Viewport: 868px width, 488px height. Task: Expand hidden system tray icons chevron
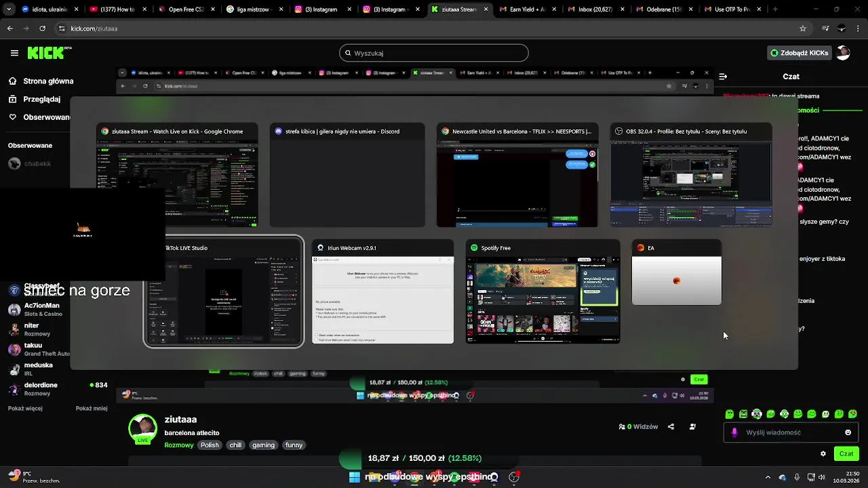[x=768, y=477]
